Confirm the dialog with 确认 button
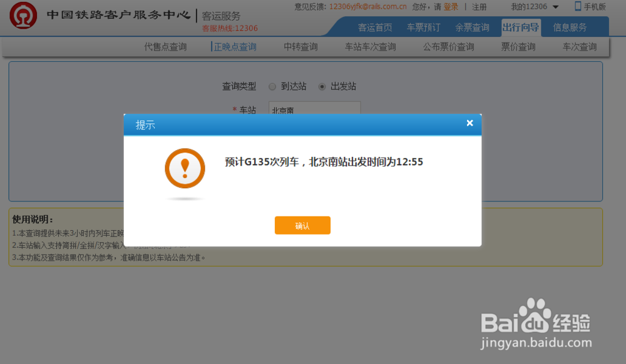Viewport: 626px width, 364px height. 302,225
